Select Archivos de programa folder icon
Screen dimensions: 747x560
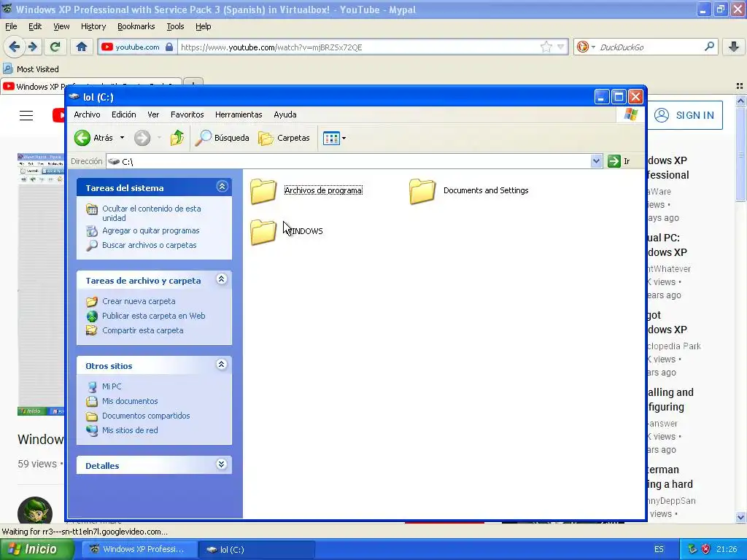[x=263, y=191]
